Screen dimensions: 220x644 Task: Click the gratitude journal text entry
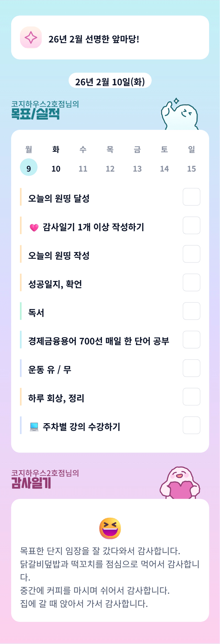coord(110,577)
